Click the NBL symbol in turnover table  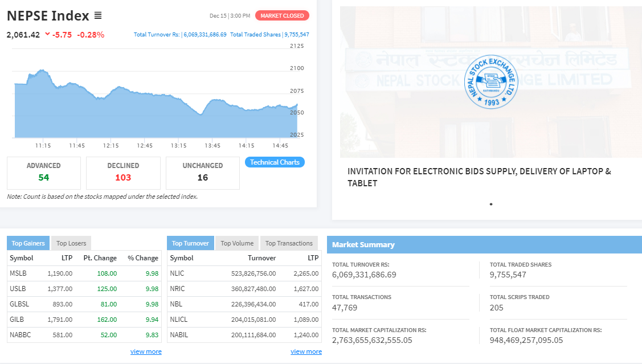pyautogui.click(x=176, y=304)
